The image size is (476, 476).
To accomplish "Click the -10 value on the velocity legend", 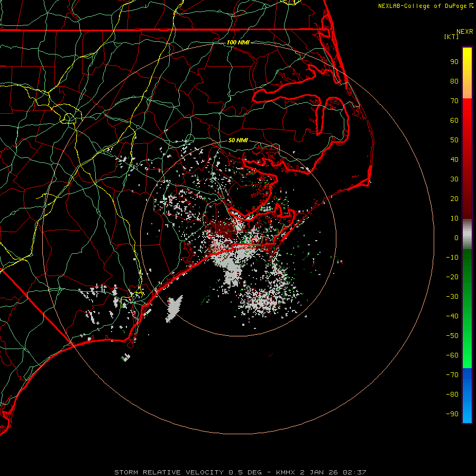I will point(452,258).
